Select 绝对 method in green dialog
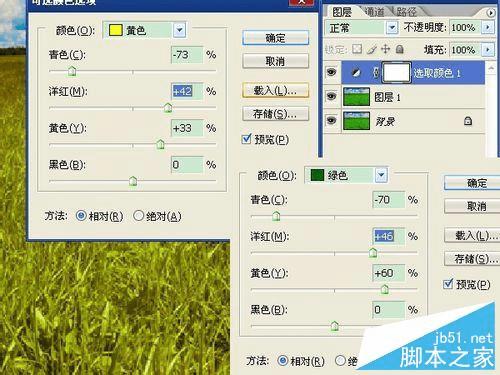This screenshot has width=500, height=375. pyautogui.click(x=340, y=361)
